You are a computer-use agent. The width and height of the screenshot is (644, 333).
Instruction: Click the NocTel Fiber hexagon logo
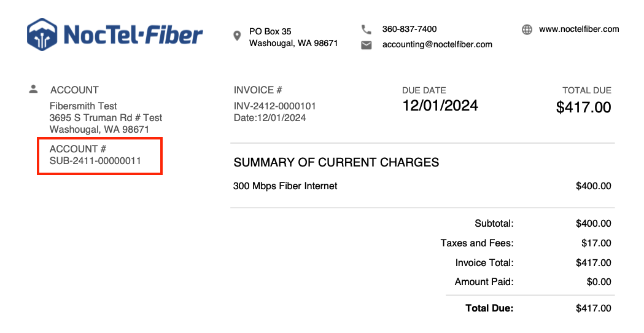pos(42,34)
